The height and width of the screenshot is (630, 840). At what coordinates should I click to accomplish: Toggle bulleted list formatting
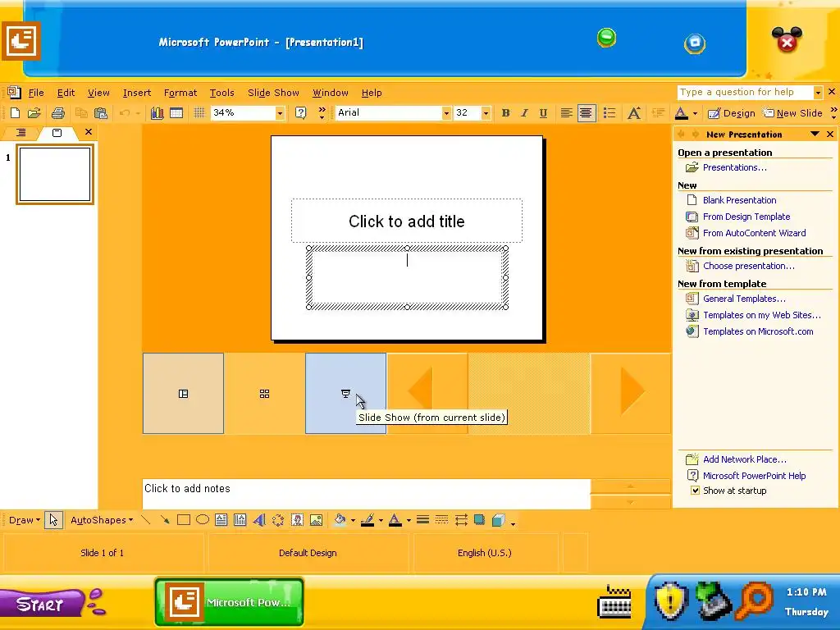pos(609,113)
